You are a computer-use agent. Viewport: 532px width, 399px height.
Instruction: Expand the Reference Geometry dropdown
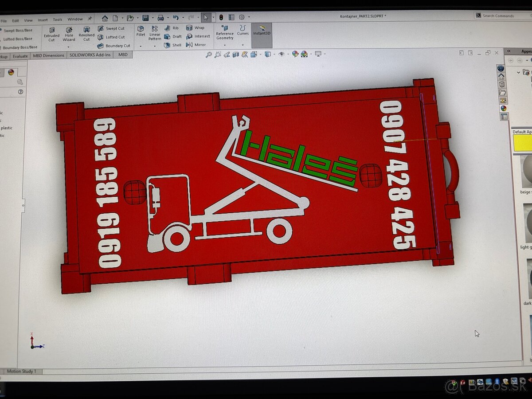click(225, 45)
